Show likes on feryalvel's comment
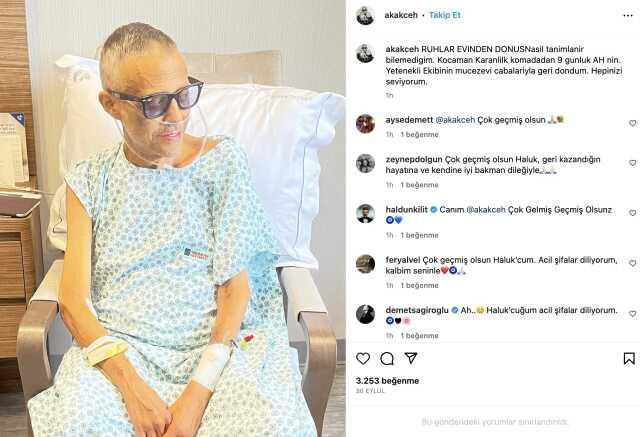 pyautogui.click(x=420, y=286)
